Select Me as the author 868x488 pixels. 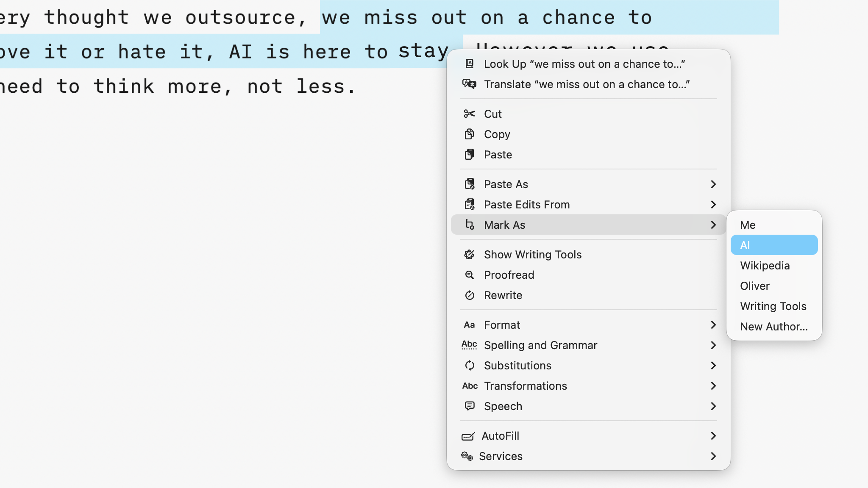747,225
